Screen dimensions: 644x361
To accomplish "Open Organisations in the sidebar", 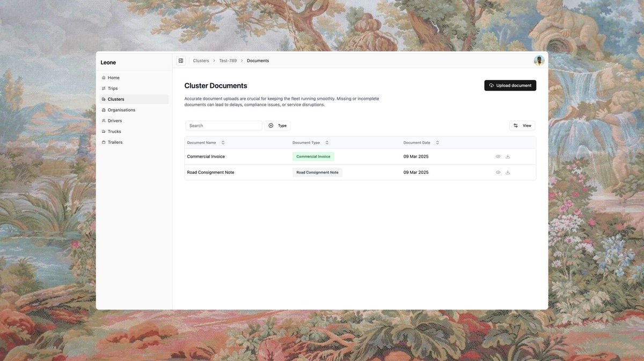I will tap(134, 110).
